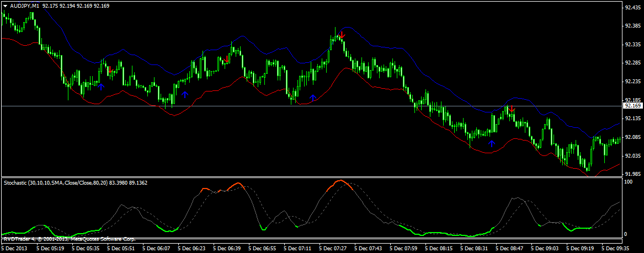This screenshot has height=253, width=644.
Task: Click the 5 Dec 2013 time axis label
Action: [15, 248]
